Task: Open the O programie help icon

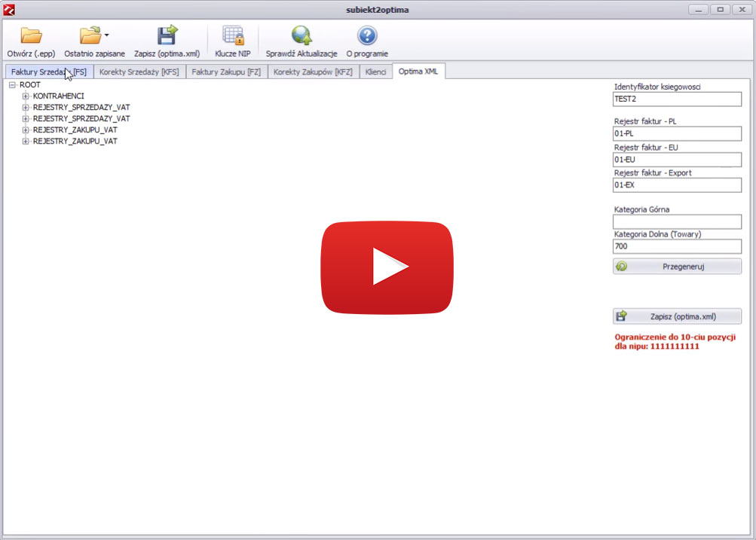Action: tap(367, 36)
